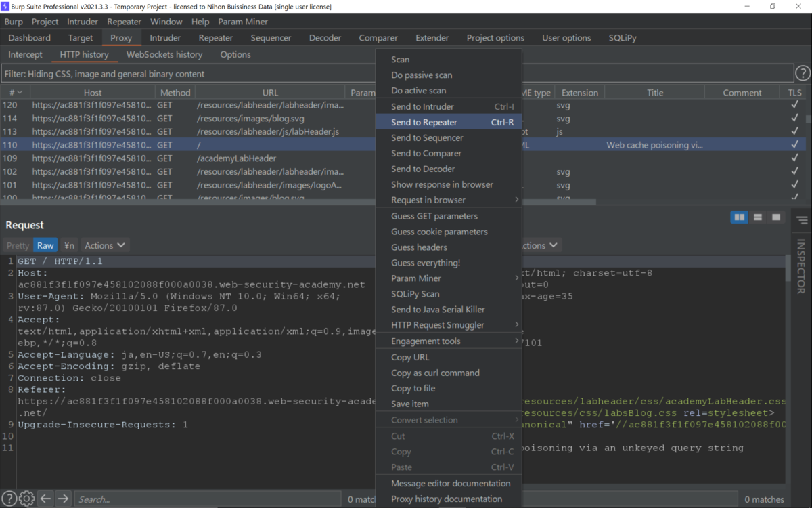The image size is (812, 508).
Task: Switch to stacked horizontal layout icon
Action: click(x=758, y=217)
